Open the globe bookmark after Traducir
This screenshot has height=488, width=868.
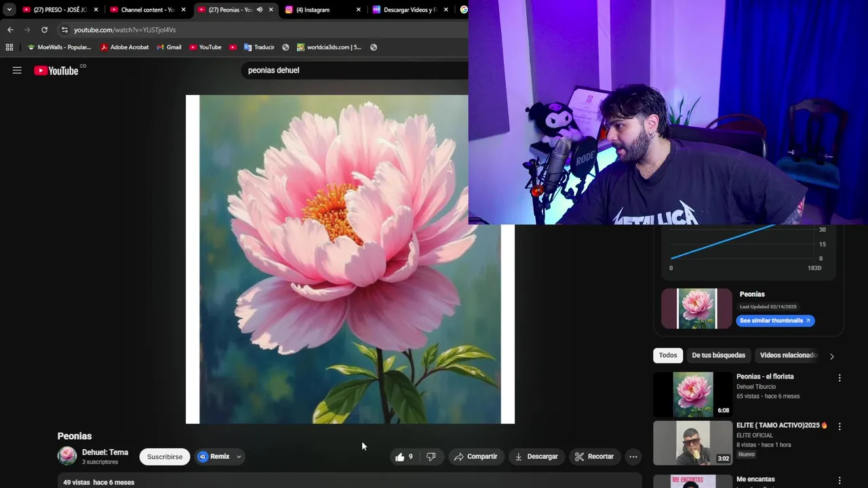tap(285, 47)
